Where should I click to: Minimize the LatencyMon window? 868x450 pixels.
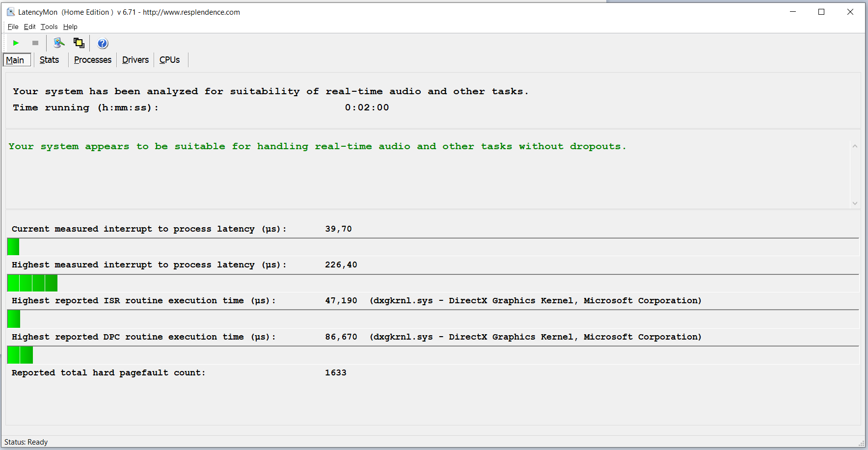point(792,12)
